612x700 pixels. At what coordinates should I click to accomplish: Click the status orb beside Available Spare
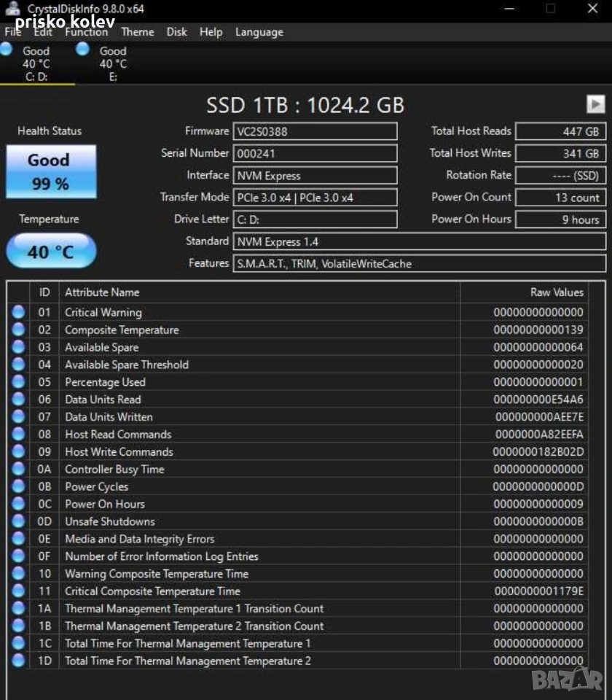point(18,347)
